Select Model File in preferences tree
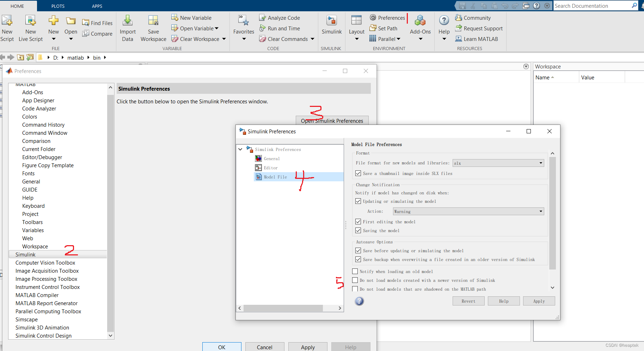Viewport: 644px width, 351px height. tap(275, 177)
